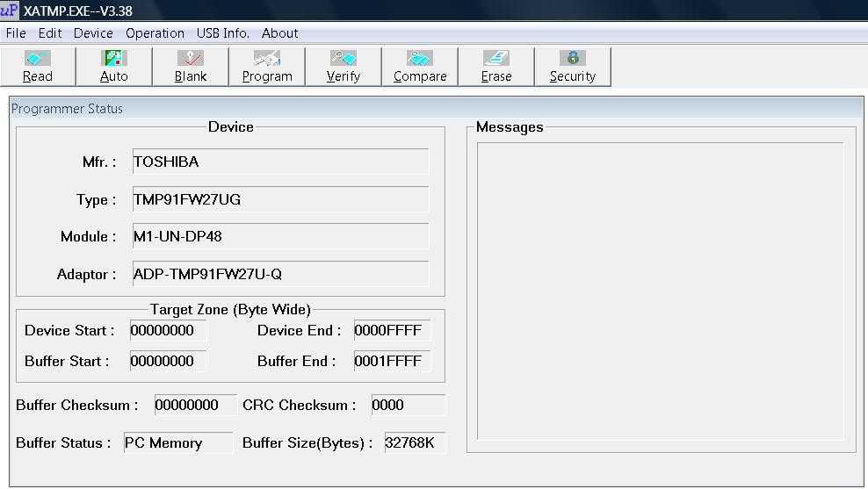Click the CRC Checksum label
The width and height of the screenshot is (868, 489).
tap(299, 405)
